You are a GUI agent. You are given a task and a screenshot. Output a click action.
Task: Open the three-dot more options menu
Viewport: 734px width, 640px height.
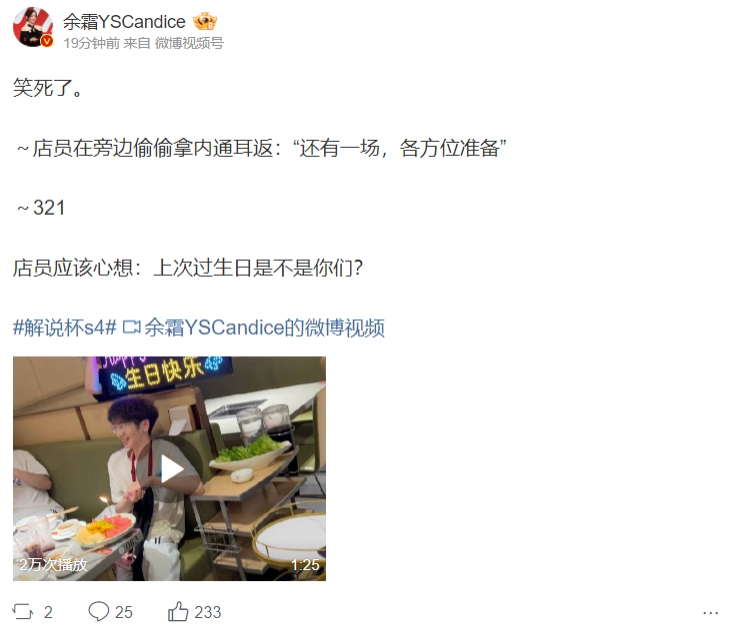(x=710, y=612)
